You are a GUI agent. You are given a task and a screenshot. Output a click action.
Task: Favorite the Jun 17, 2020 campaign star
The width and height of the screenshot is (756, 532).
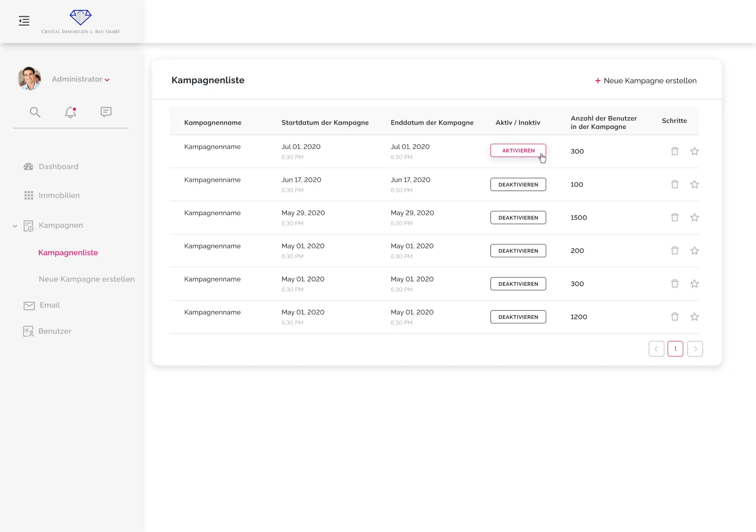(x=694, y=185)
